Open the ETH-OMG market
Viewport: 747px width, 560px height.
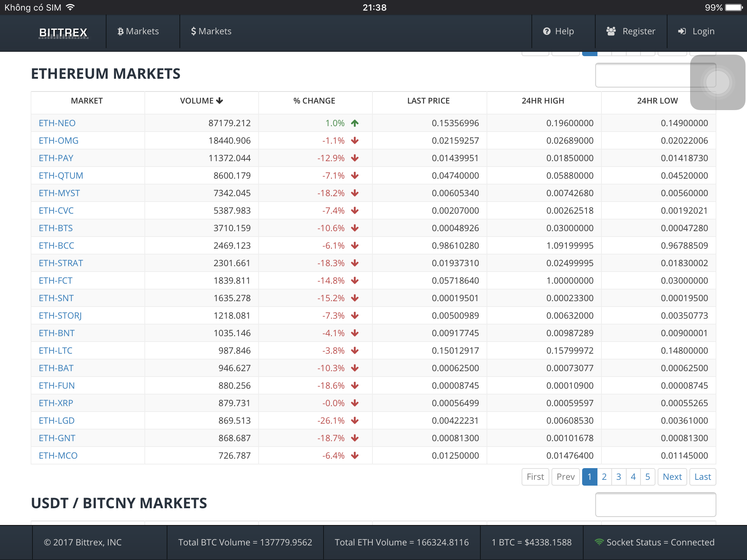59,141
